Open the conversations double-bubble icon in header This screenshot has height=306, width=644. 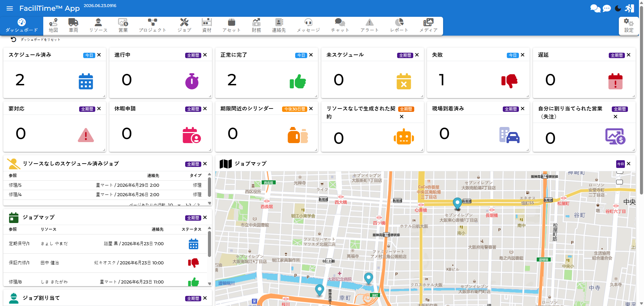pyautogui.click(x=595, y=8)
